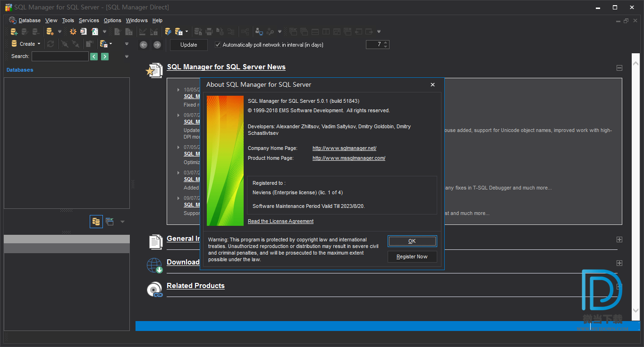This screenshot has height=347, width=644.
Task: Open the Database menu
Action: tap(29, 20)
